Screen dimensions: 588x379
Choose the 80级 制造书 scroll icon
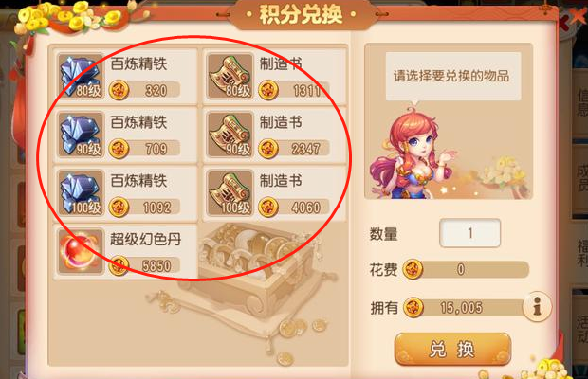click(230, 76)
